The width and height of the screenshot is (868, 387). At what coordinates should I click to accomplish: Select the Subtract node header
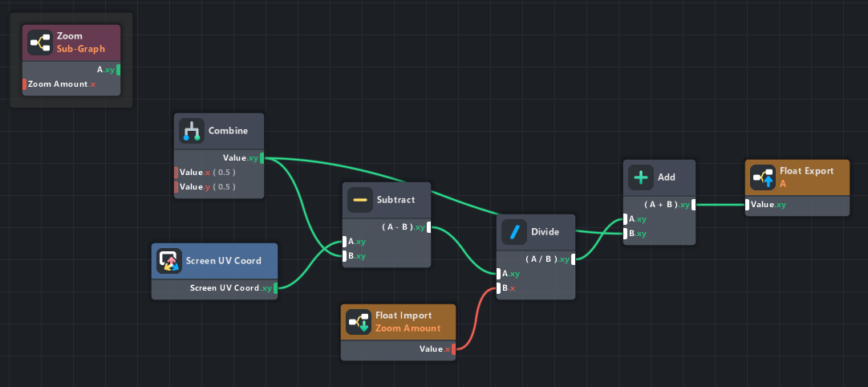pyautogui.click(x=387, y=200)
